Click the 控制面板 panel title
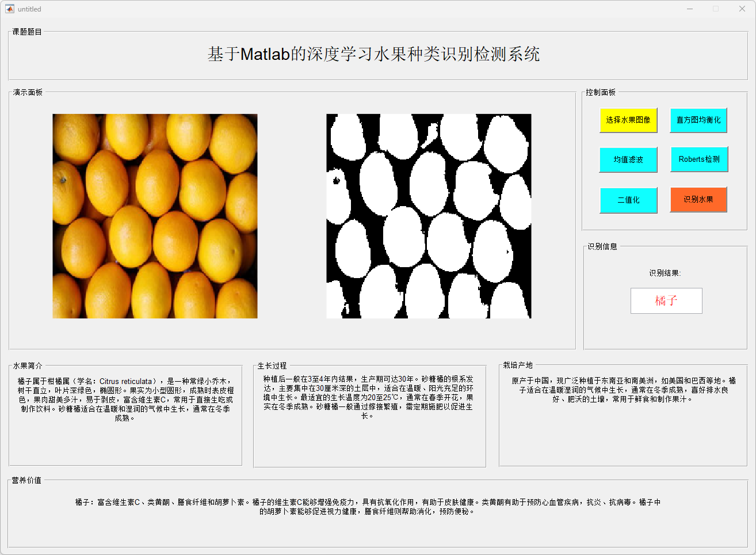The image size is (756, 555). point(601,92)
